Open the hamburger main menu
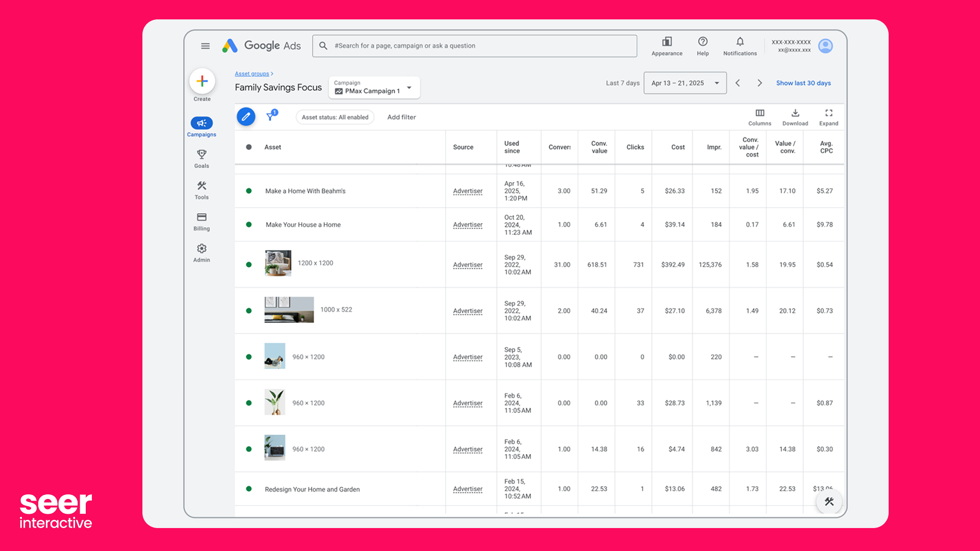Image resolution: width=980 pixels, height=551 pixels. 205,46
